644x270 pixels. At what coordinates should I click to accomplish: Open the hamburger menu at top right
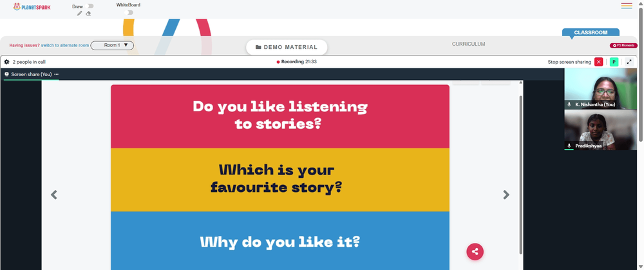point(627,6)
